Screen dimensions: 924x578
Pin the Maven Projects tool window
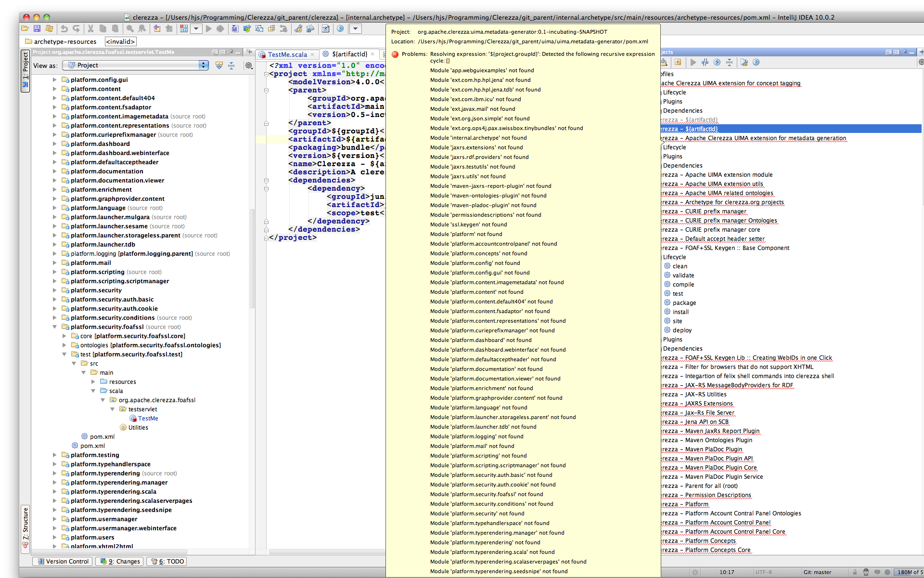(x=904, y=52)
